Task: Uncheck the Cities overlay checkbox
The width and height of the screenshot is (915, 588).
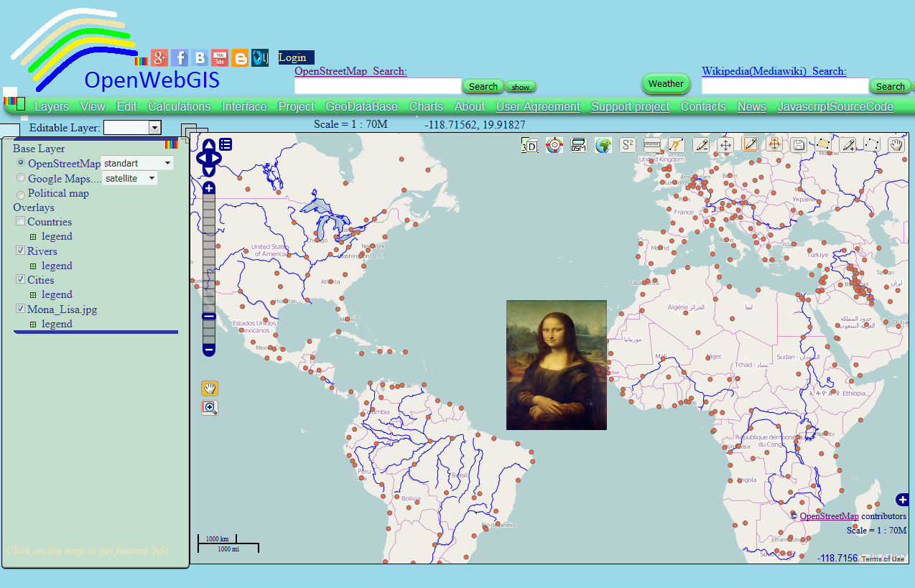Action: coord(21,280)
